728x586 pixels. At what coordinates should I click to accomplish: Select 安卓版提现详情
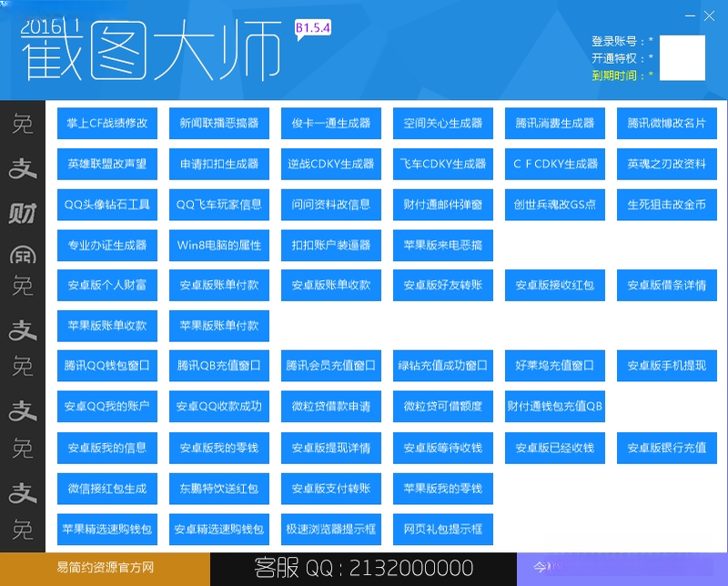click(331, 448)
